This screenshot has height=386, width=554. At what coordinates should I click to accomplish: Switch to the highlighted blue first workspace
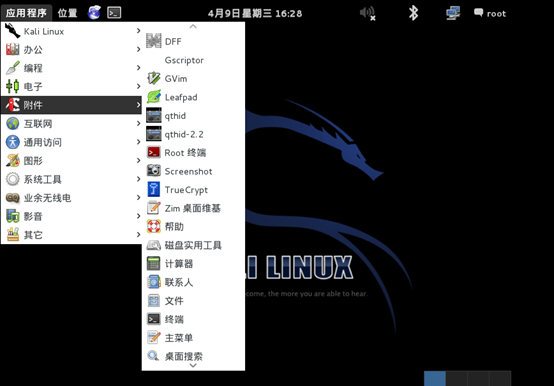pos(435,378)
